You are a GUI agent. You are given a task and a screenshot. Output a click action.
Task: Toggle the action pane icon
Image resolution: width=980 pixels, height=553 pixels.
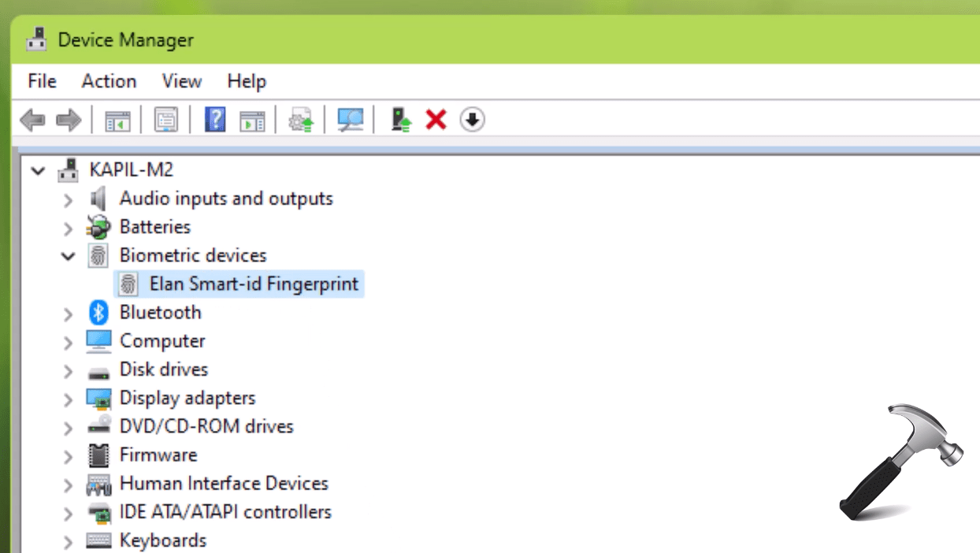[x=251, y=119]
